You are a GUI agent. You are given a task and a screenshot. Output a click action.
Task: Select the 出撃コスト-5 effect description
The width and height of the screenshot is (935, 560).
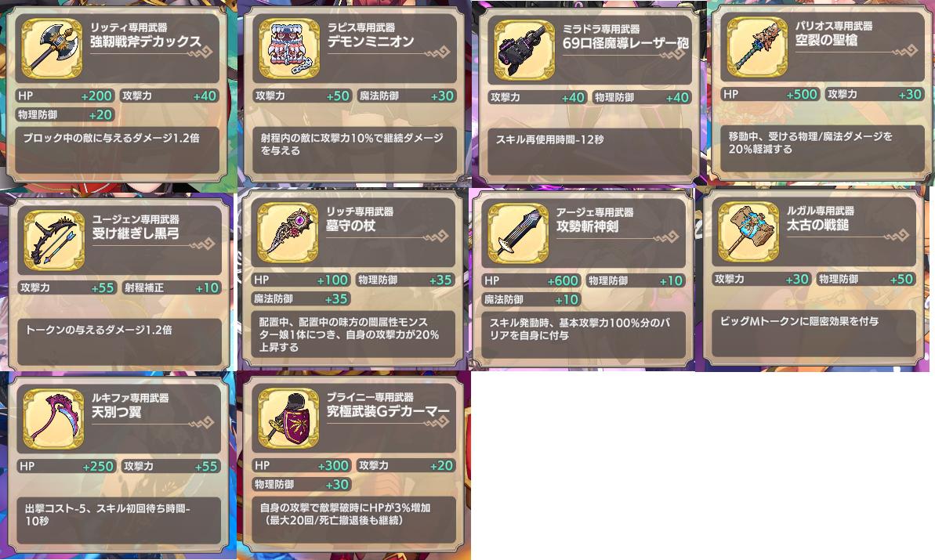coord(107,515)
